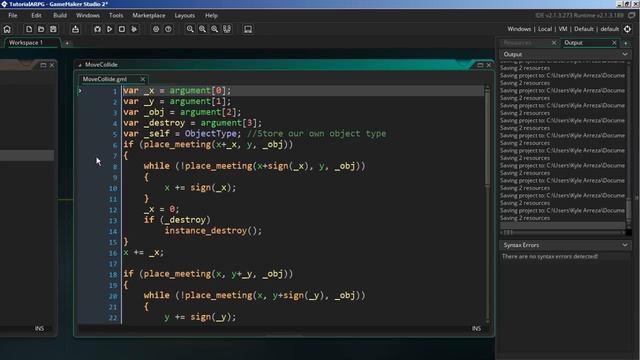Image resolution: width=640 pixels, height=360 pixels.
Task: Minimize the GameMaker Studio 2 window
Action: (619, 4)
